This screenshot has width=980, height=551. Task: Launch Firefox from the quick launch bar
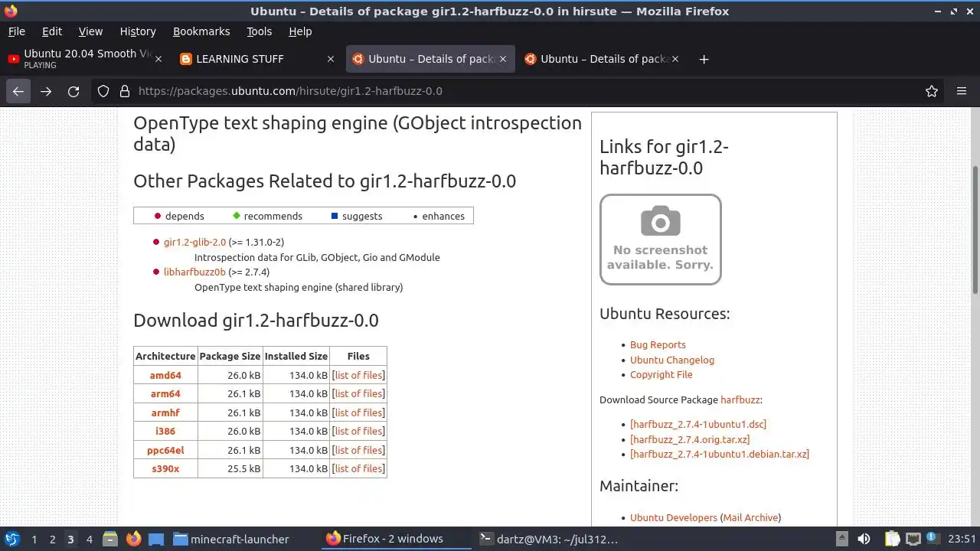pyautogui.click(x=133, y=539)
